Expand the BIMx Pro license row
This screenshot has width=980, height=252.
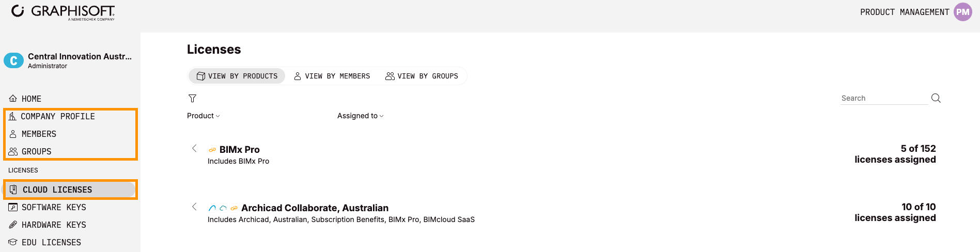point(194,149)
